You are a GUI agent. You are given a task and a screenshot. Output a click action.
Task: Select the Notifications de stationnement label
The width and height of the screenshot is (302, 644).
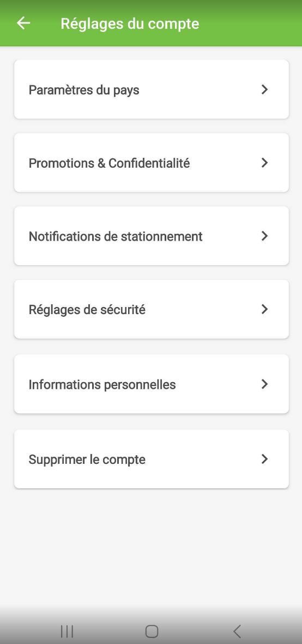(x=116, y=236)
